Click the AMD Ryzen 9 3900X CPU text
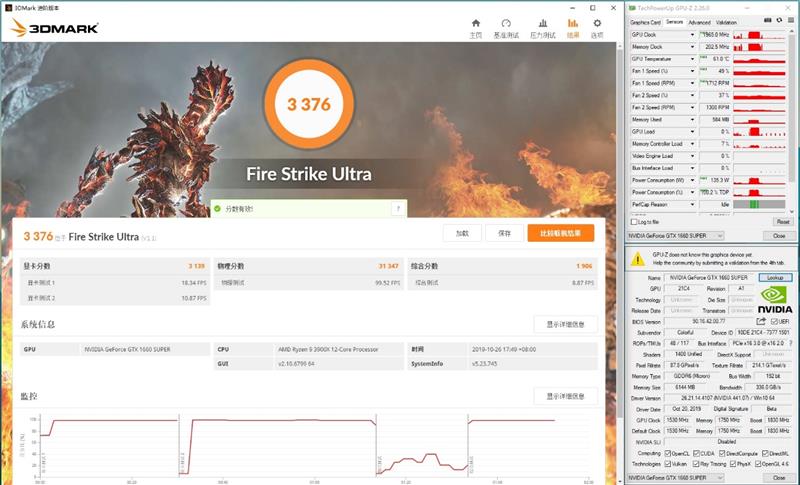The height and width of the screenshot is (485, 800). (328, 349)
